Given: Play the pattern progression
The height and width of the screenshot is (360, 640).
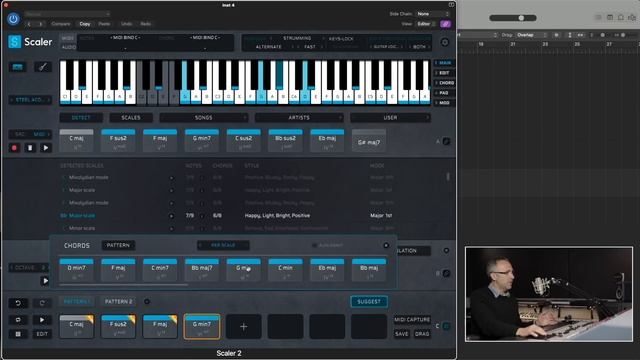Looking at the screenshot, I should click(42, 320).
